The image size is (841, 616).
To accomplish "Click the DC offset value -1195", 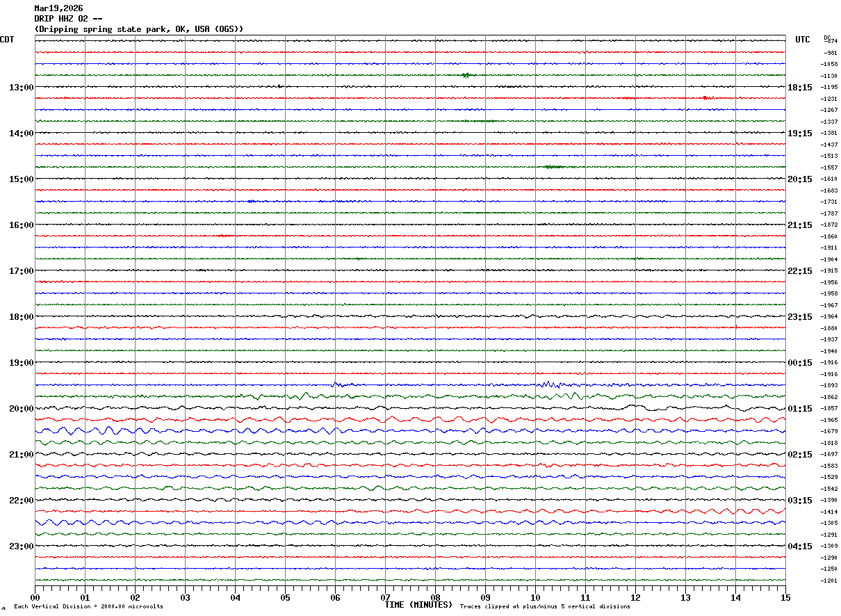I will pyautogui.click(x=830, y=87).
